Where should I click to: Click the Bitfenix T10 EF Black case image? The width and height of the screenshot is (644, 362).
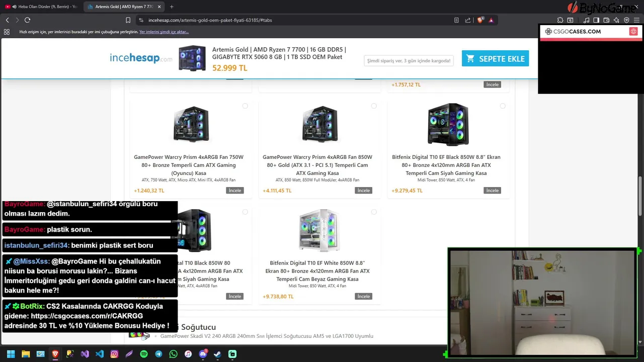pos(448,125)
